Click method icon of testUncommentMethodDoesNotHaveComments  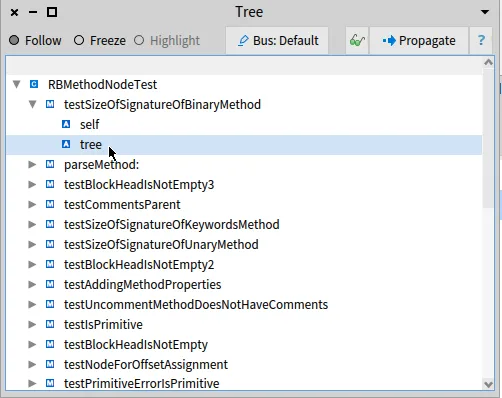coord(50,304)
